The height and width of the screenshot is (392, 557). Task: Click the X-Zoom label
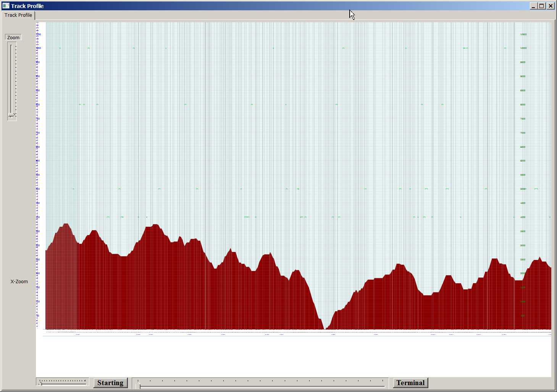tap(19, 282)
